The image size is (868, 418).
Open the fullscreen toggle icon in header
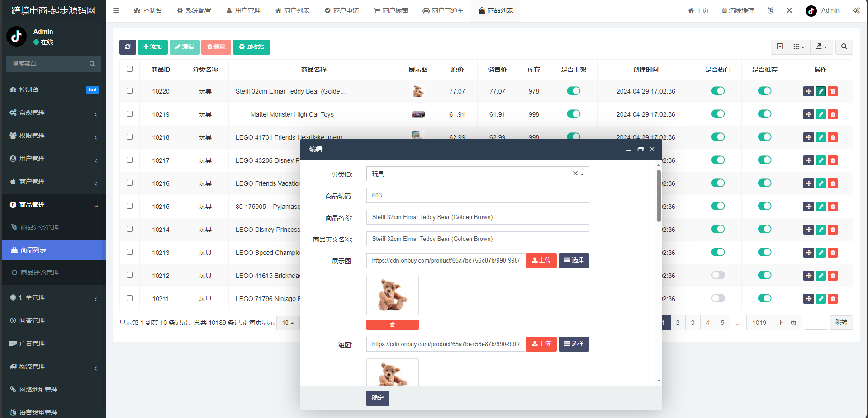pyautogui.click(x=789, y=10)
